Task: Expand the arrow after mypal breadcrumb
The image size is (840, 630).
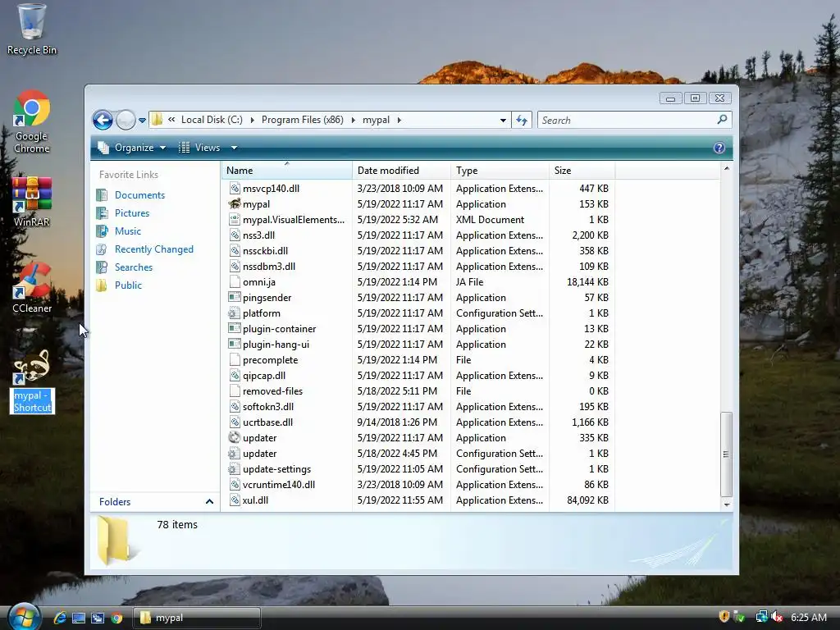Action: click(399, 120)
